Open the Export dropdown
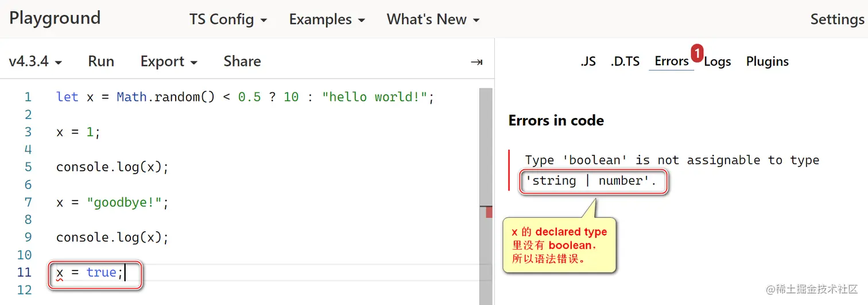The width and height of the screenshot is (868, 305). 169,61
